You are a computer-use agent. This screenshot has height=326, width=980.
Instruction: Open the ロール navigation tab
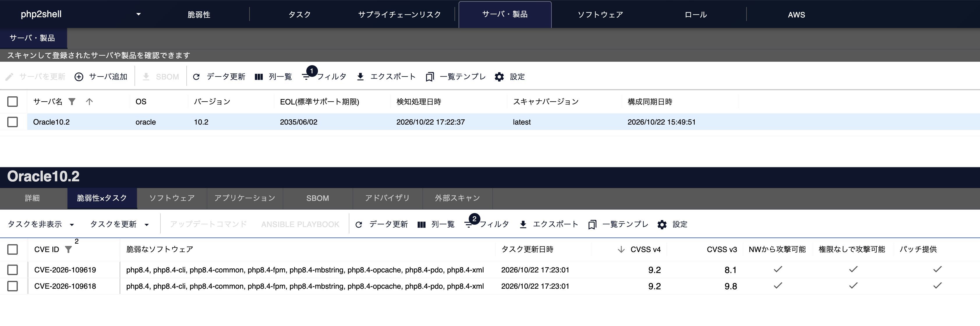(696, 15)
